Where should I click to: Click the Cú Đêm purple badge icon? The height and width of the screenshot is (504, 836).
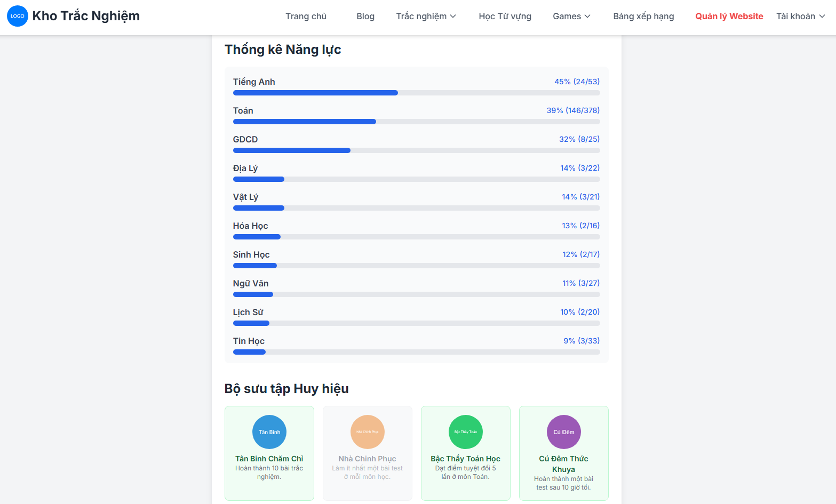pyautogui.click(x=564, y=432)
